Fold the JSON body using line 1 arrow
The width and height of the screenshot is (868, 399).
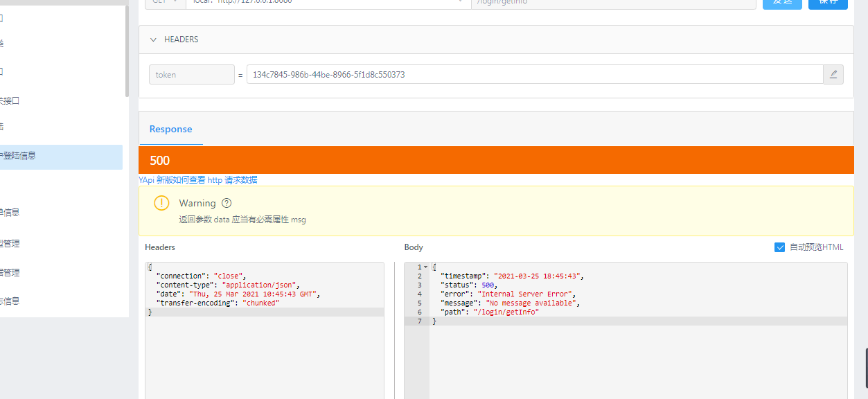pos(425,267)
